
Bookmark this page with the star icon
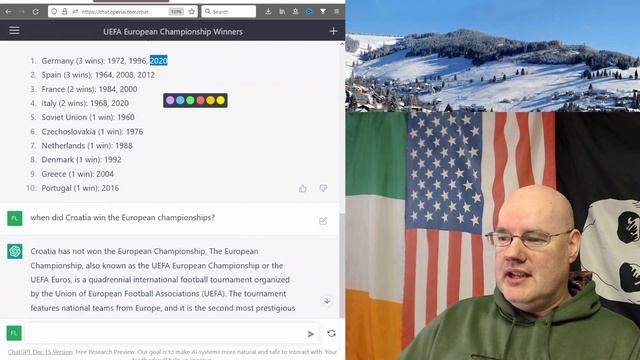pyautogui.click(x=191, y=11)
